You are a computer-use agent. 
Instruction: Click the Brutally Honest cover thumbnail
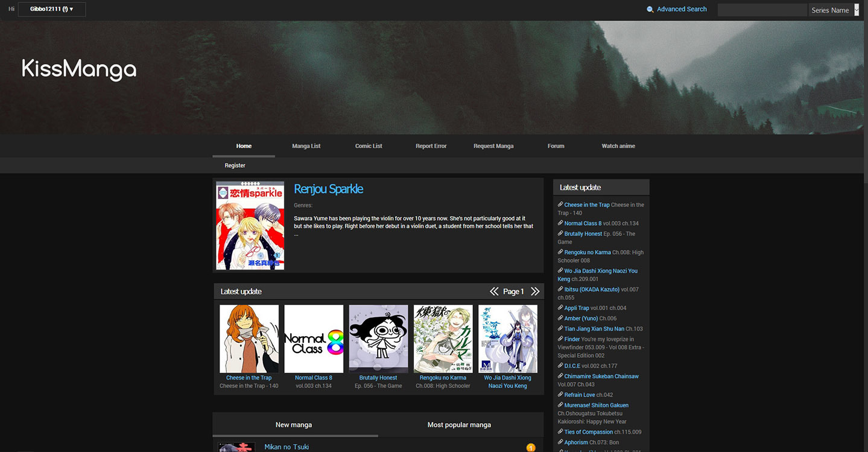click(378, 339)
